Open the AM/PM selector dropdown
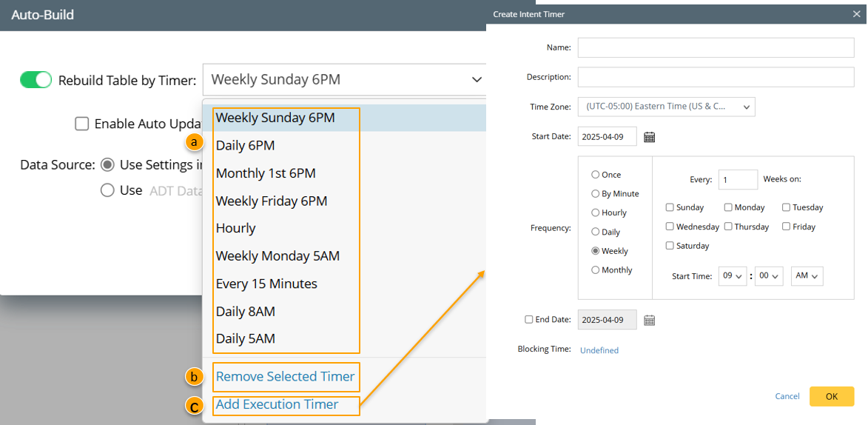Viewport: 868px width, 425px height. coord(807,276)
